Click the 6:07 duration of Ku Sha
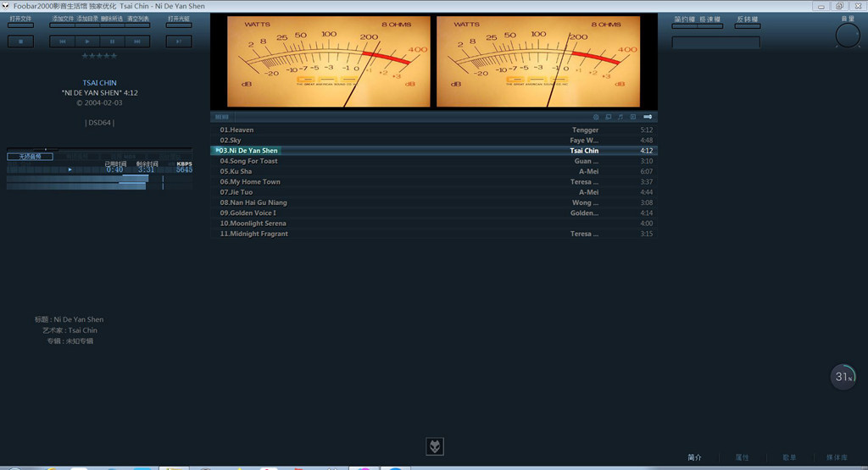 tap(646, 171)
